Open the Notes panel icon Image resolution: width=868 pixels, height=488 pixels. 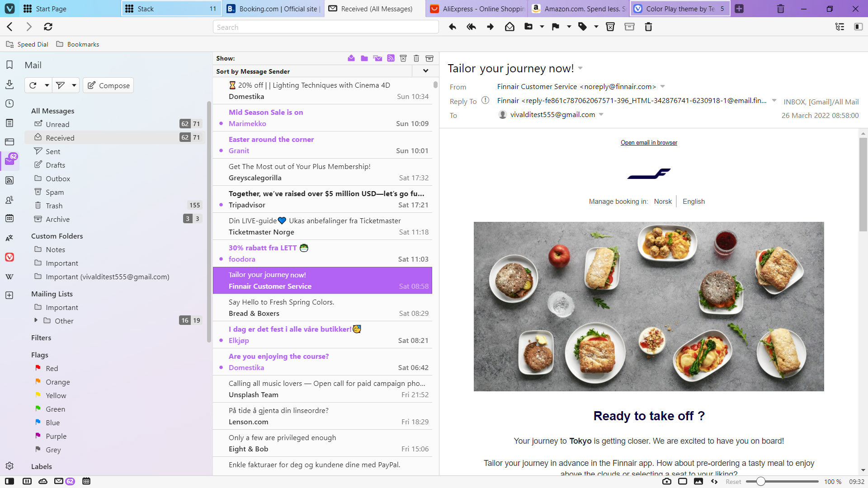coord(9,123)
